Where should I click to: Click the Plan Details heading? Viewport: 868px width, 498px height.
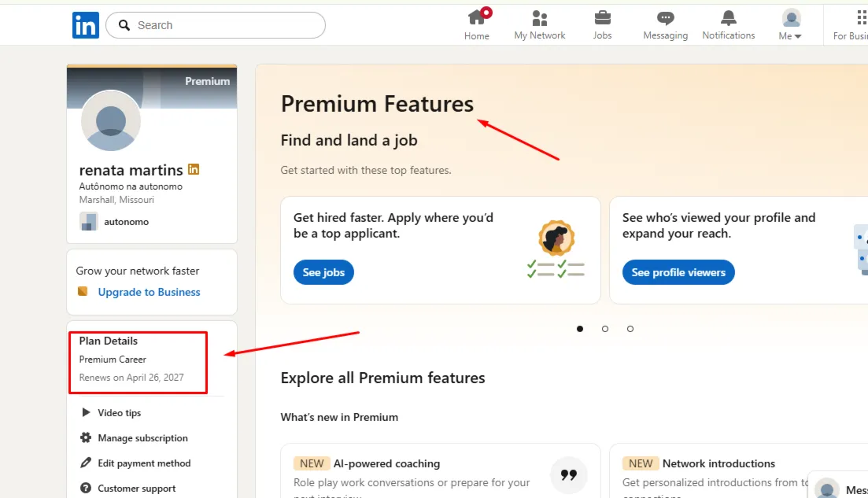(108, 341)
